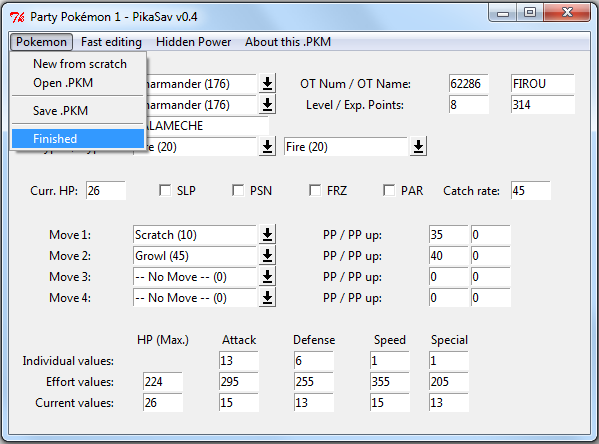Click the Growl (45) move combo box
599x444 pixels.
pyautogui.click(x=195, y=256)
